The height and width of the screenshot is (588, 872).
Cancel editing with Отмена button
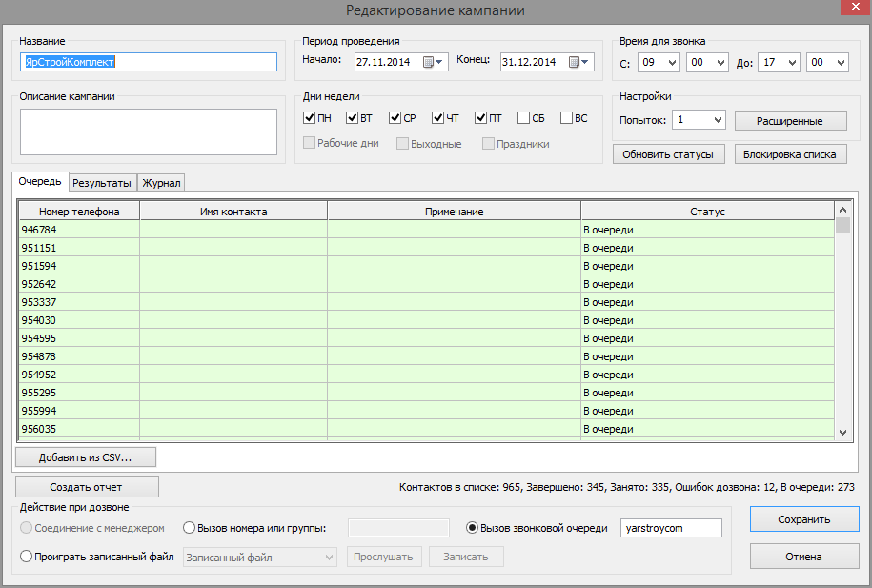[x=804, y=557]
